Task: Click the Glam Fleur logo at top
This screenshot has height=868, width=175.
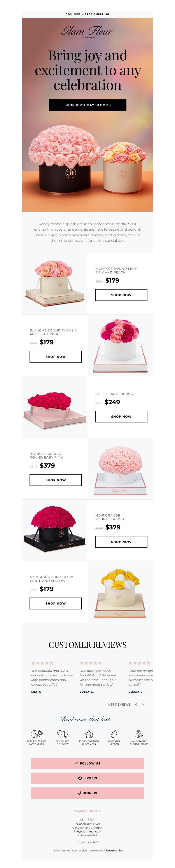Action: (87, 32)
